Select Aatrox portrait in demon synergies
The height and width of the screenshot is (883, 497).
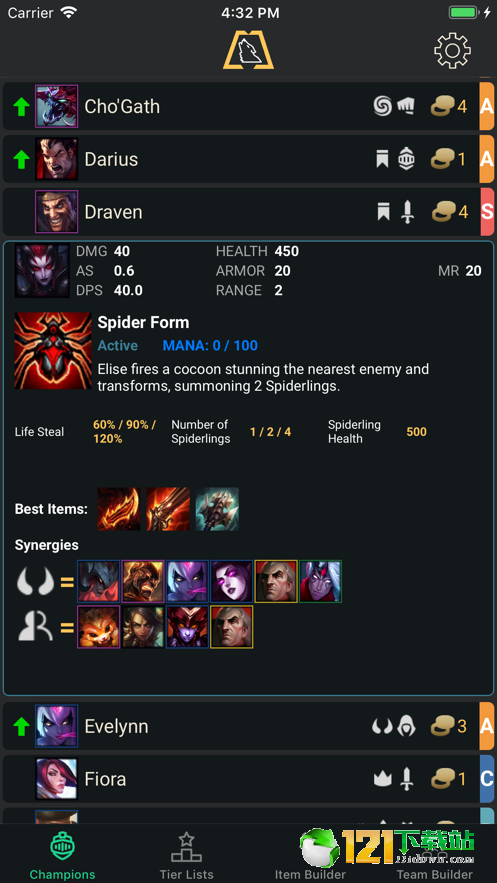[x=98, y=582]
